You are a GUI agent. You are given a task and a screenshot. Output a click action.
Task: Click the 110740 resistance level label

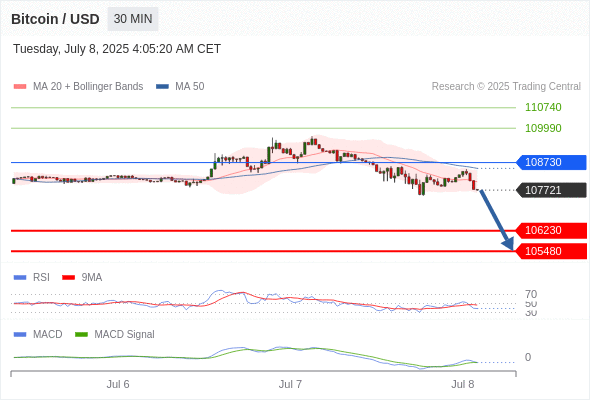(543, 108)
